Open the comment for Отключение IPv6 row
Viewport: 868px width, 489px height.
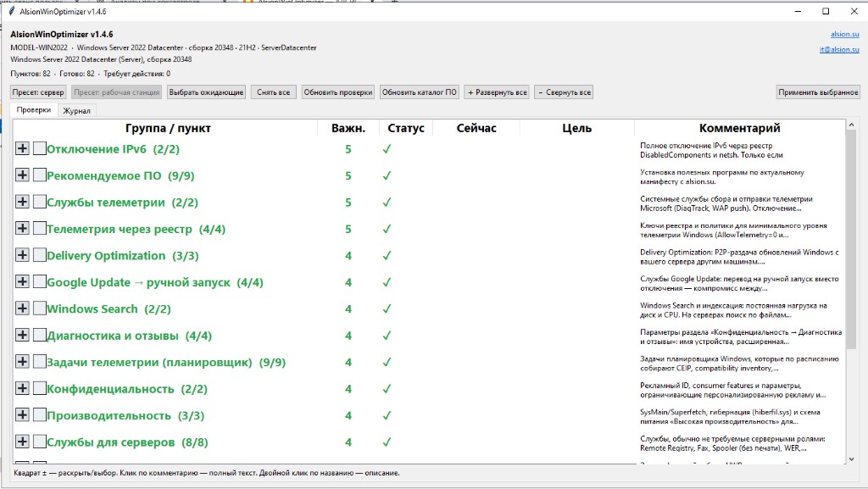[x=711, y=150]
